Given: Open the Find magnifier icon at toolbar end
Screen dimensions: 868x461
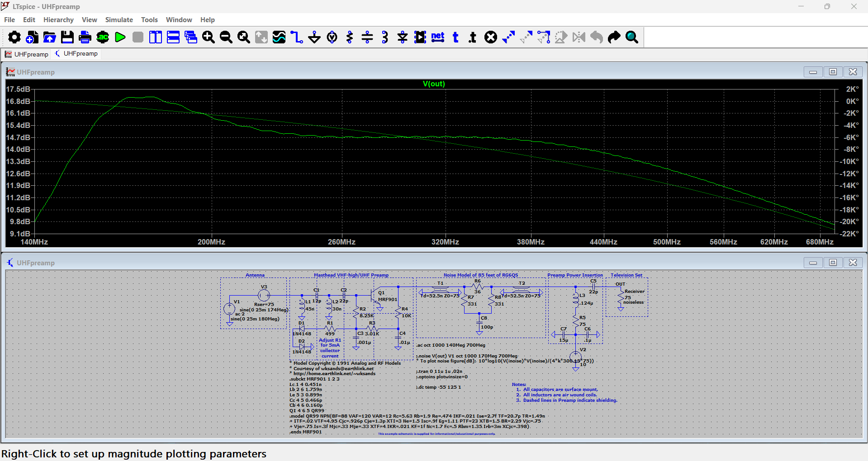Looking at the screenshot, I should point(632,37).
